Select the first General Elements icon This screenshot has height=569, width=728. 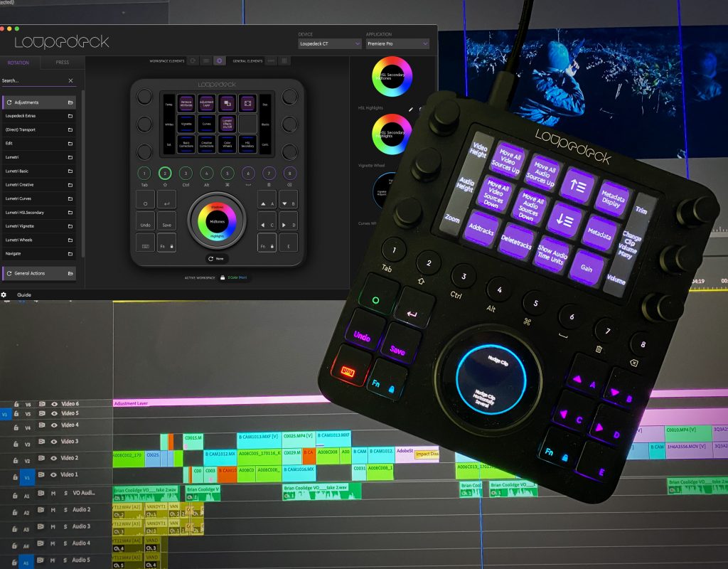(x=271, y=61)
